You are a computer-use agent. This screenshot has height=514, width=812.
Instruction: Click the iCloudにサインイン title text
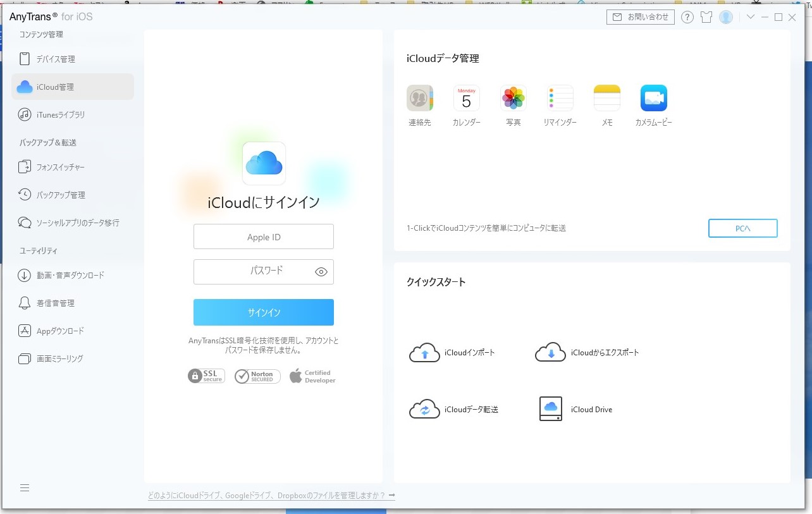tap(264, 203)
